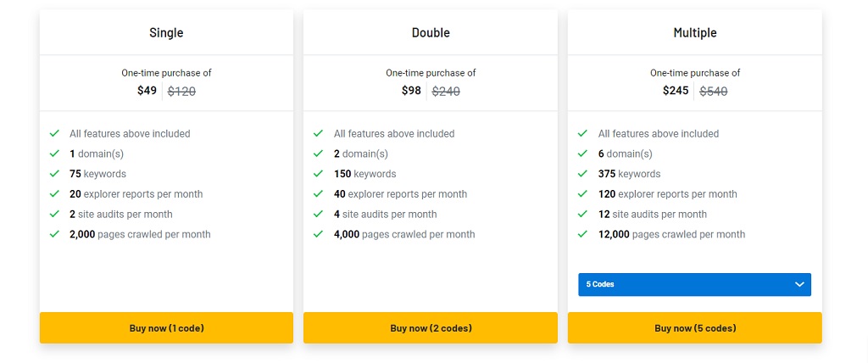This screenshot has width=868, height=363.
Task: Click the checkmark beside 6 domain(s)
Action: [x=582, y=154]
